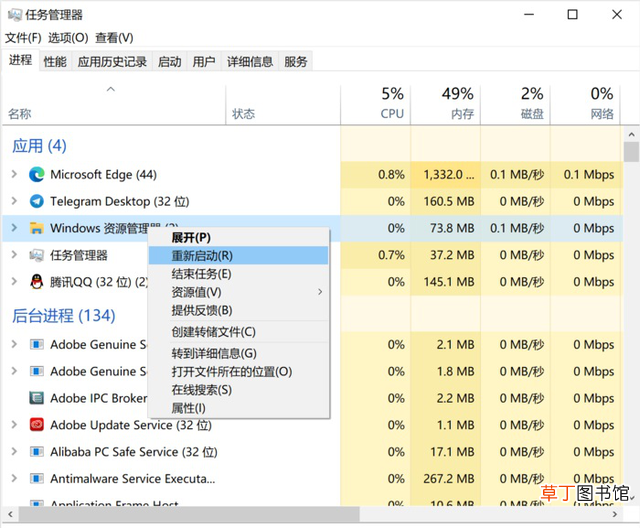Choose 提供反馈(B) in the context menu
The width and height of the screenshot is (640, 528).
tap(238, 311)
